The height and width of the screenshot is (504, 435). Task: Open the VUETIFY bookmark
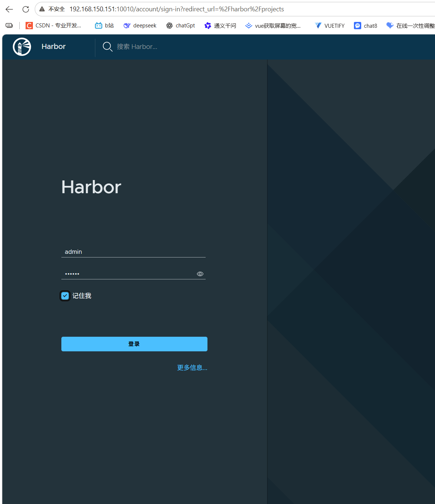click(x=329, y=26)
